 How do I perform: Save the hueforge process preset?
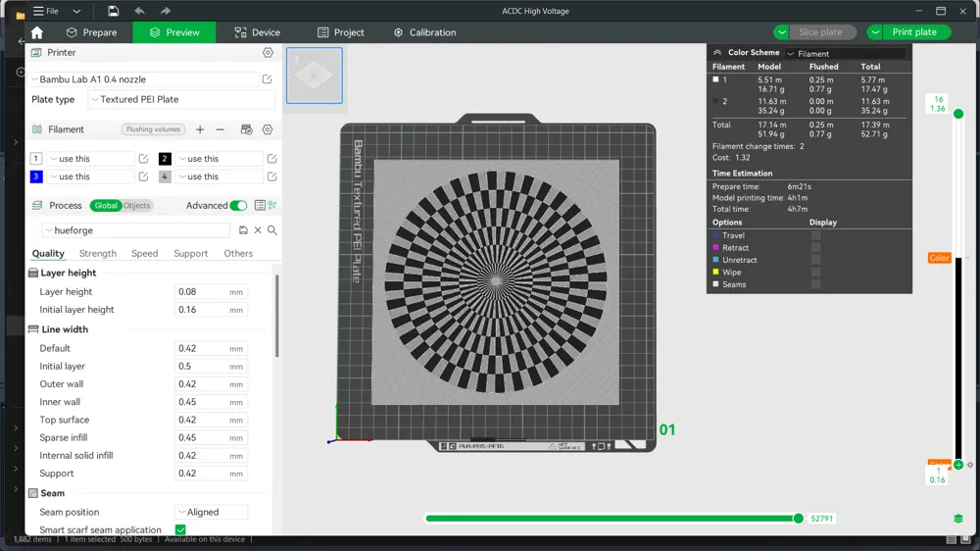pyautogui.click(x=243, y=230)
